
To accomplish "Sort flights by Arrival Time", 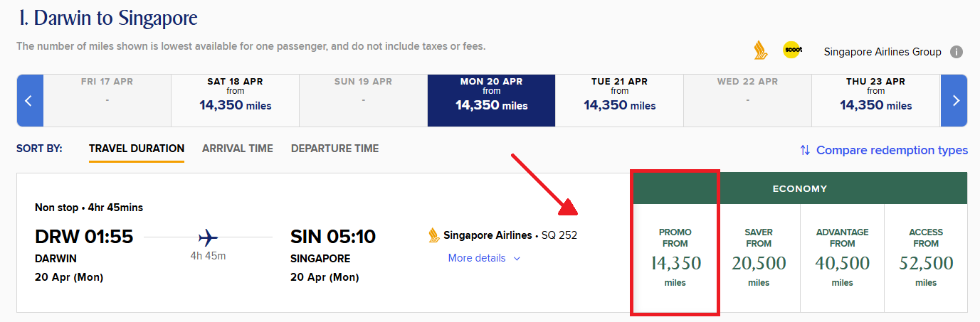I will (x=237, y=149).
